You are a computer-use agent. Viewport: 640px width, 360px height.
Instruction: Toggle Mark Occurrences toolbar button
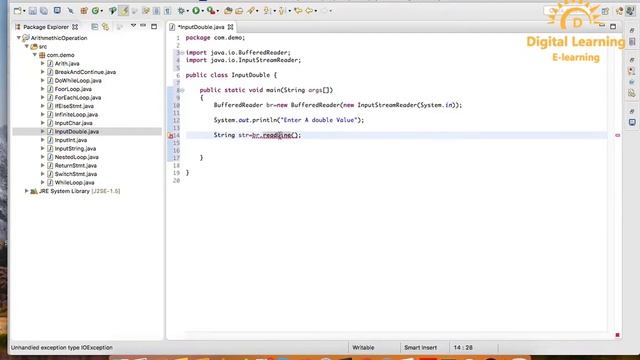click(124, 11)
